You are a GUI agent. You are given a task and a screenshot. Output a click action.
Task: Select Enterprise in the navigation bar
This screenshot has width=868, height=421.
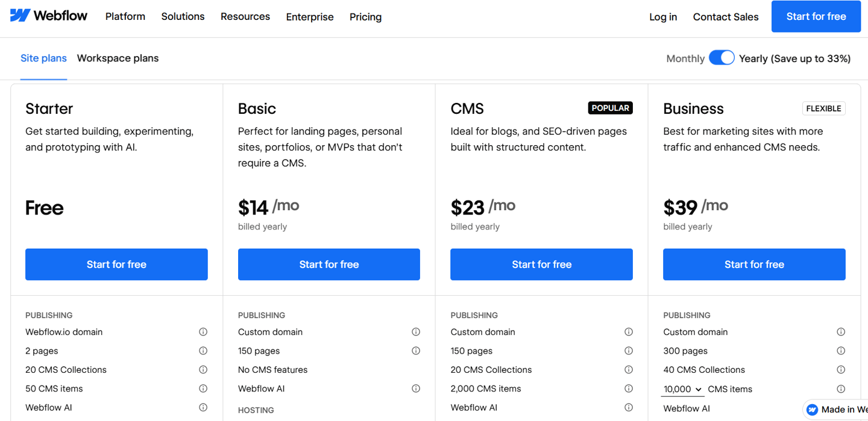pos(309,16)
